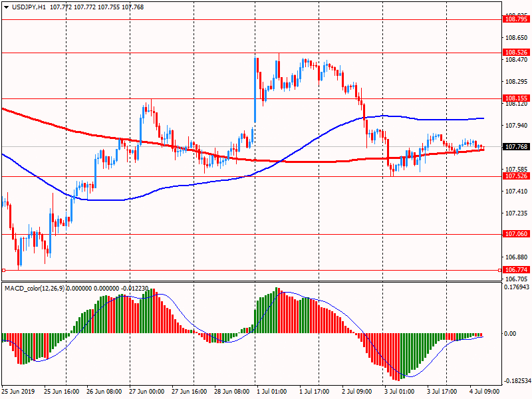Select the 108.795 red price level label
Image resolution: width=532 pixels, height=399 pixels.
tap(516, 19)
